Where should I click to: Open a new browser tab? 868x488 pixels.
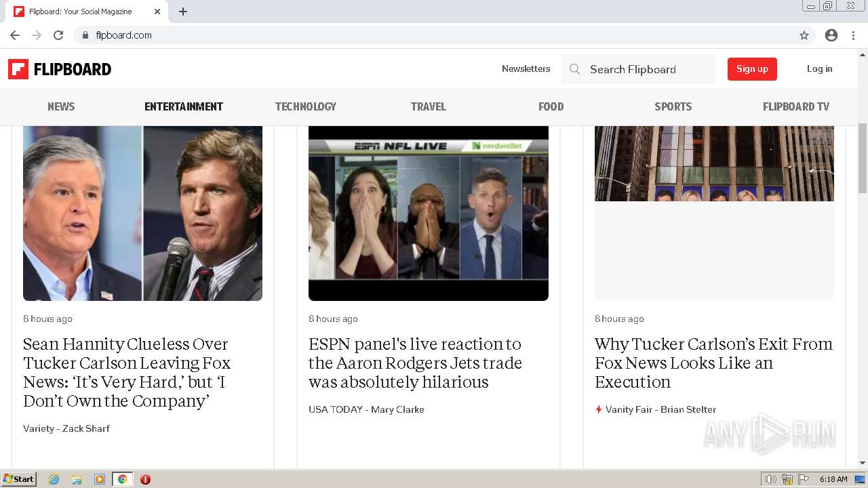point(183,12)
